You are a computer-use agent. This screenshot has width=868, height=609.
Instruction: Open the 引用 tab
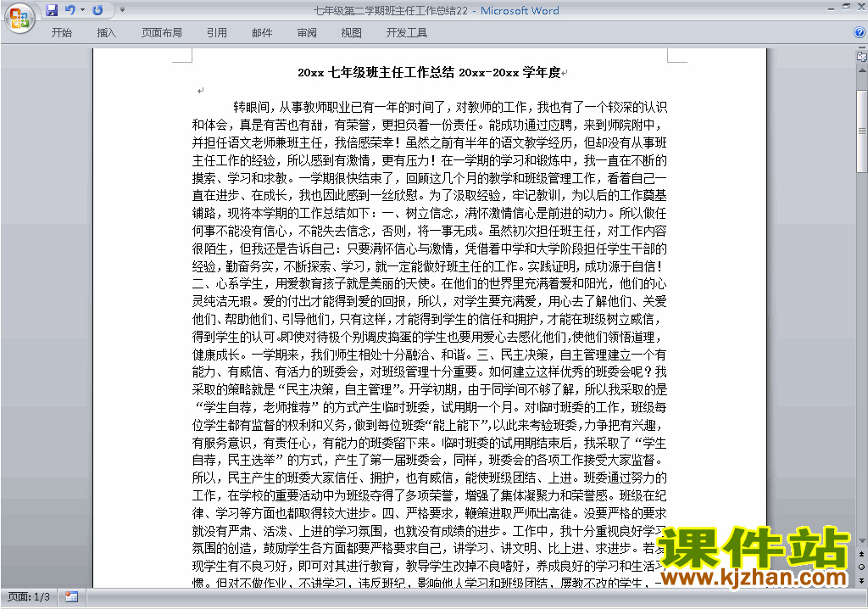216,33
